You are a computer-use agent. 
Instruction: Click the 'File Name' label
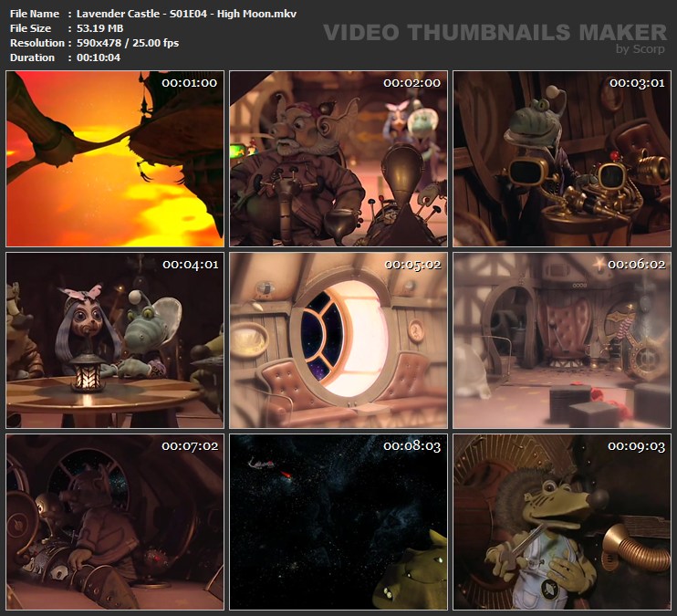pyautogui.click(x=35, y=14)
